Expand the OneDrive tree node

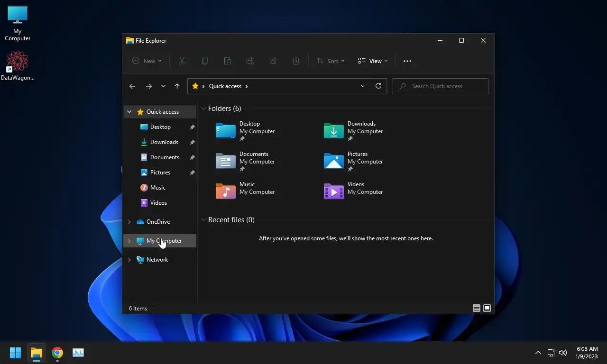click(129, 222)
